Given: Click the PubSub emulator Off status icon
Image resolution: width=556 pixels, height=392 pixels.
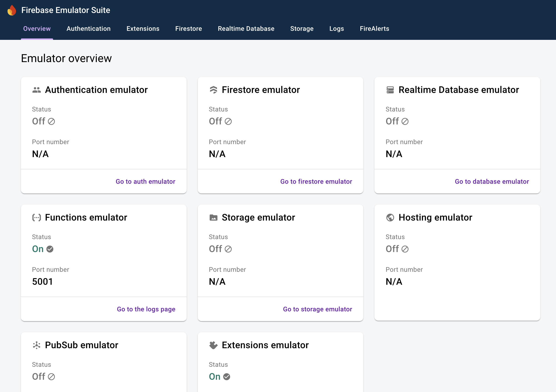Looking at the screenshot, I should point(51,377).
